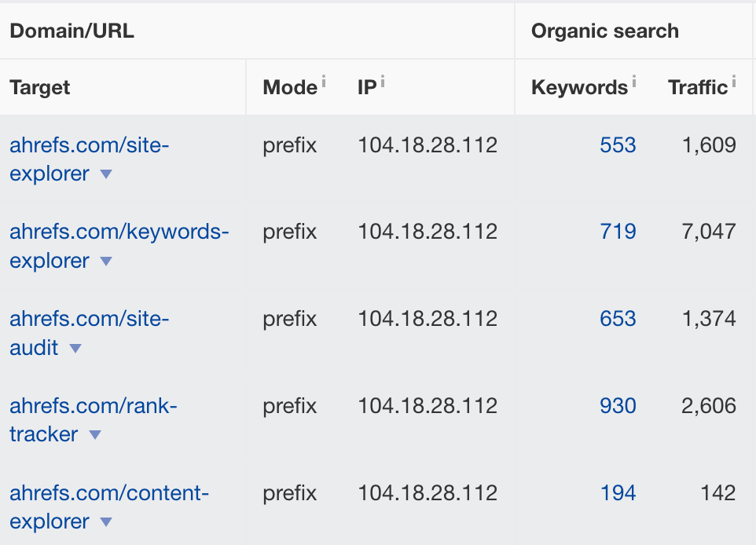The width and height of the screenshot is (756, 545).
Task: Click the Target column header
Action: (x=39, y=87)
